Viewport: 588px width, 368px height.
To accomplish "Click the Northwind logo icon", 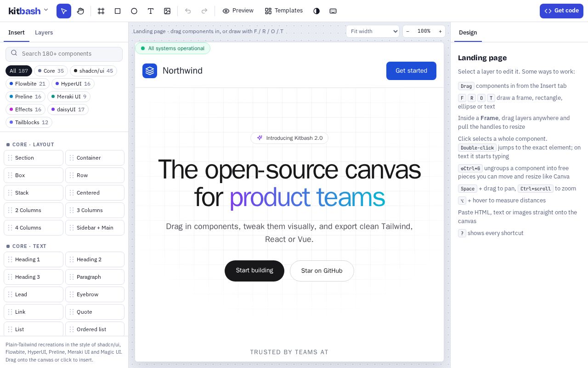I will (x=150, y=71).
